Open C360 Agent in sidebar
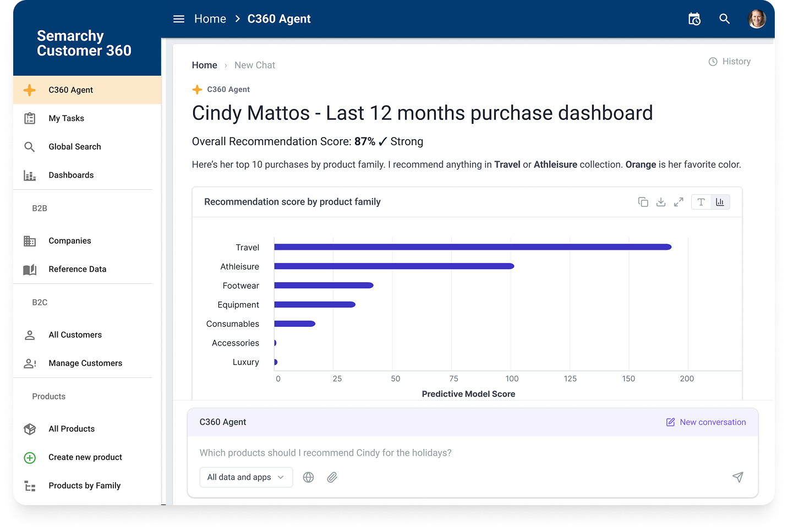The width and height of the screenshot is (788, 532). (x=87, y=90)
